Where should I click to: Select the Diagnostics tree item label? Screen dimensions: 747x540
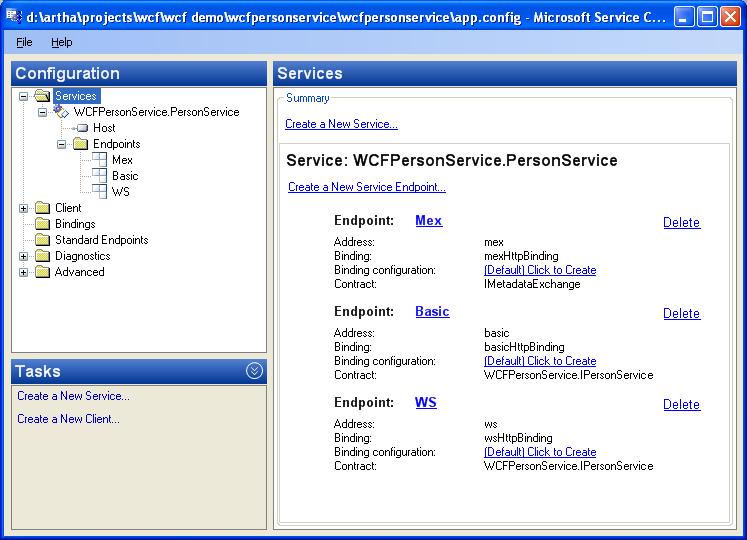(83, 256)
